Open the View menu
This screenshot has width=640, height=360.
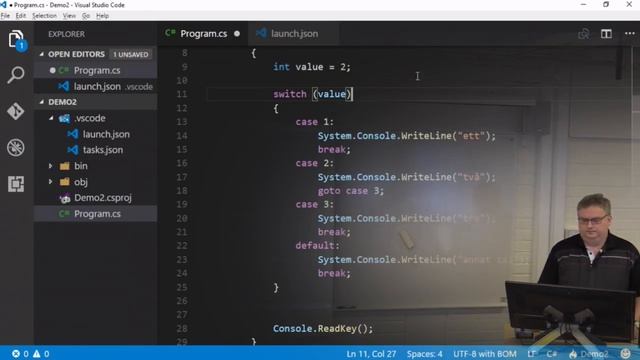coord(69,16)
